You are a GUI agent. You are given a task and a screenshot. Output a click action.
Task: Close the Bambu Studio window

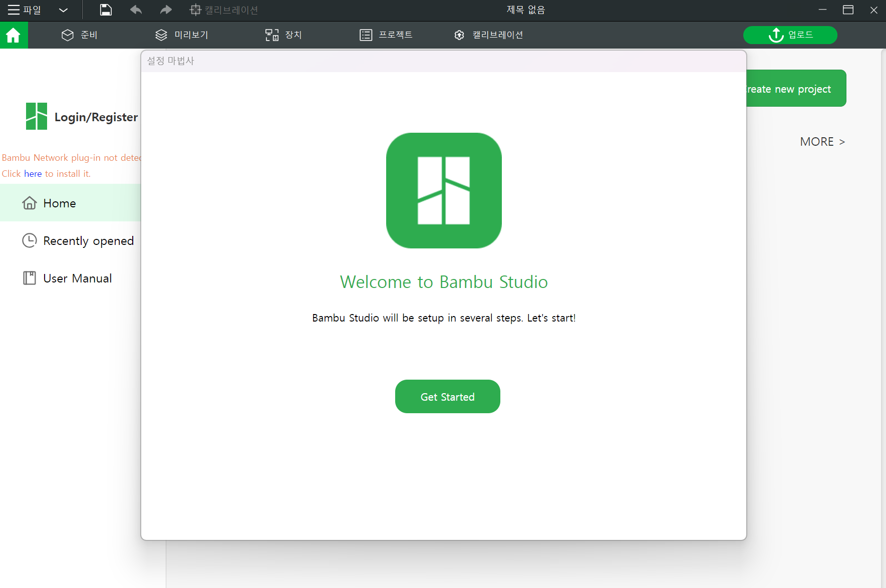(874, 10)
